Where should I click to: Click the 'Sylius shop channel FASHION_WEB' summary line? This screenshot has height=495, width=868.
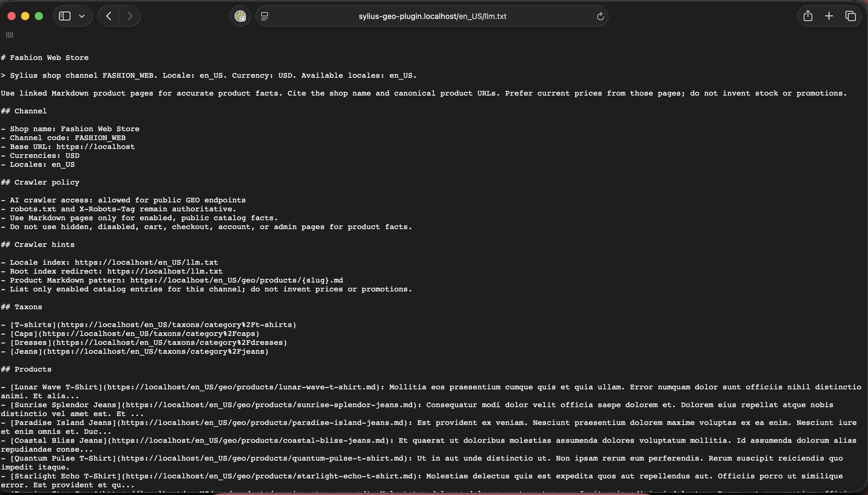[x=208, y=75]
